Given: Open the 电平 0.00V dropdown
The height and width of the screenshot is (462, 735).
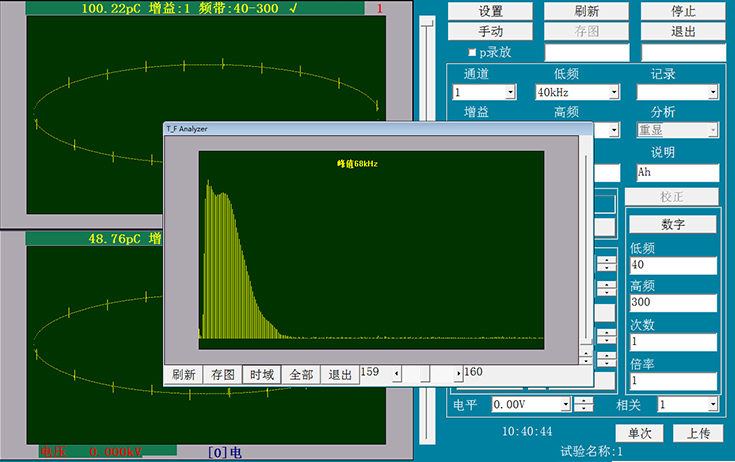Looking at the screenshot, I should click(566, 405).
